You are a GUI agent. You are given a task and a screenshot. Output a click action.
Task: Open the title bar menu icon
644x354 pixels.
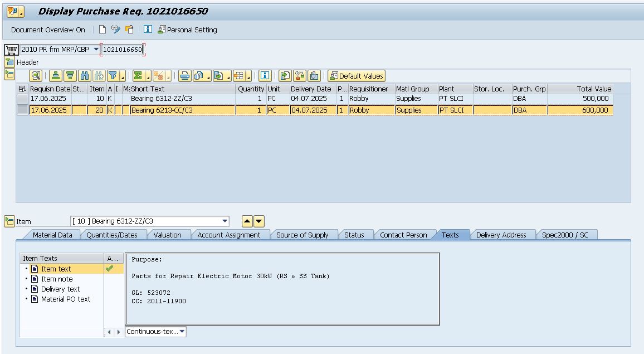tap(15, 12)
